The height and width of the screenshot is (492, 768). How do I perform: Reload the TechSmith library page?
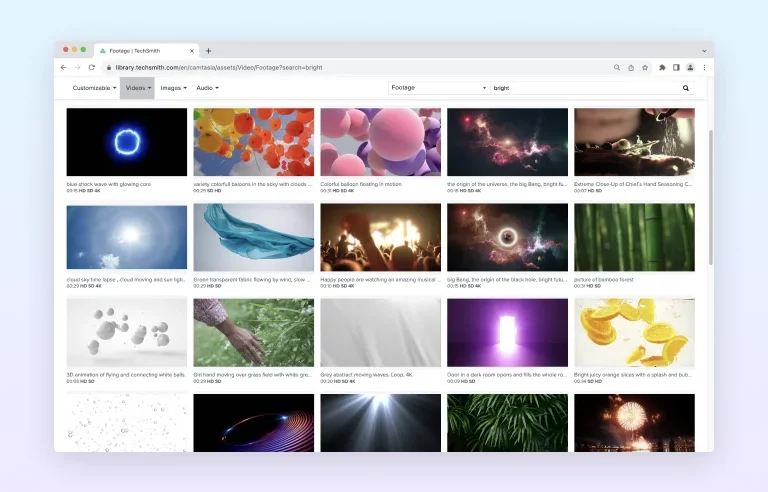(92, 68)
